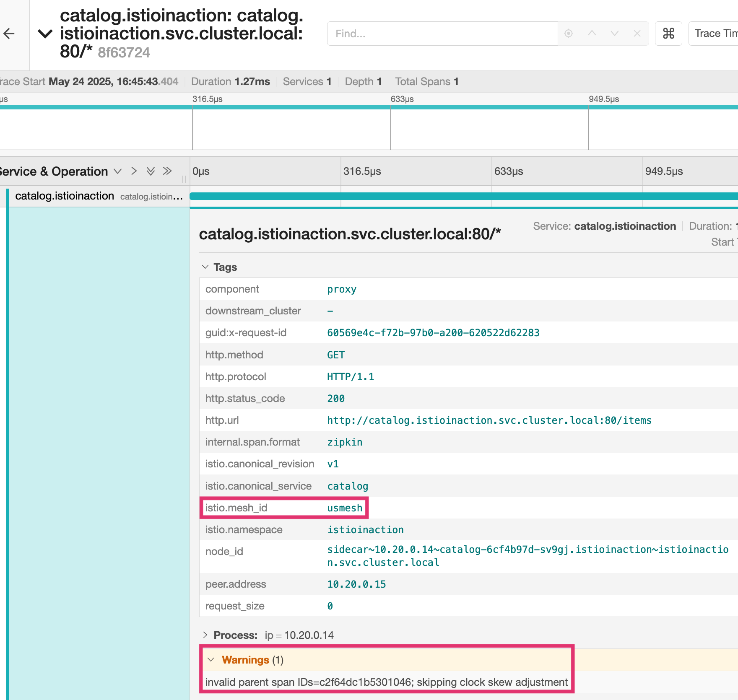This screenshot has height=700, width=738.
Task: Expand one level chevron-right in Service & Operation
Action: [134, 171]
